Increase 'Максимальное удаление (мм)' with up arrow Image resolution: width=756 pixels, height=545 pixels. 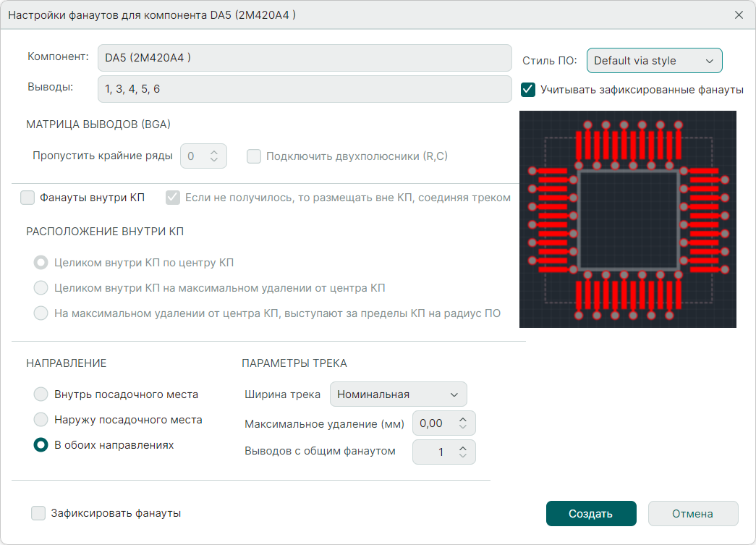pyautogui.click(x=463, y=419)
